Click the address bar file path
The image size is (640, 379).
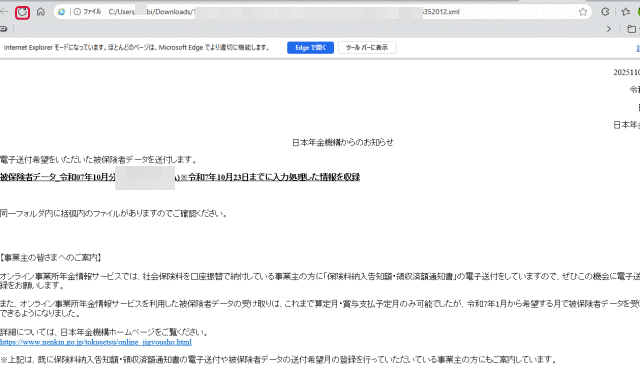click(284, 12)
